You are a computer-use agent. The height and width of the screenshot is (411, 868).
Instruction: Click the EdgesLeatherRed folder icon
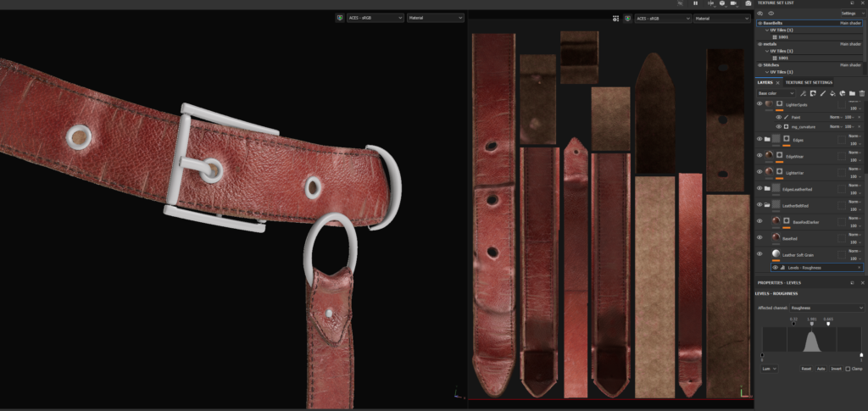click(767, 189)
